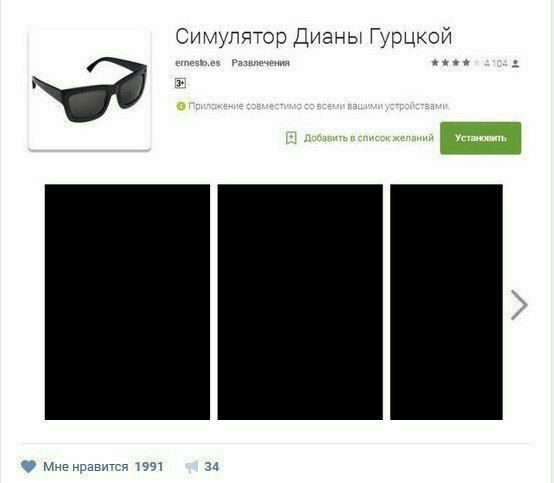
Task: Show next screenshots with right chevron
Action: [x=519, y=305]
